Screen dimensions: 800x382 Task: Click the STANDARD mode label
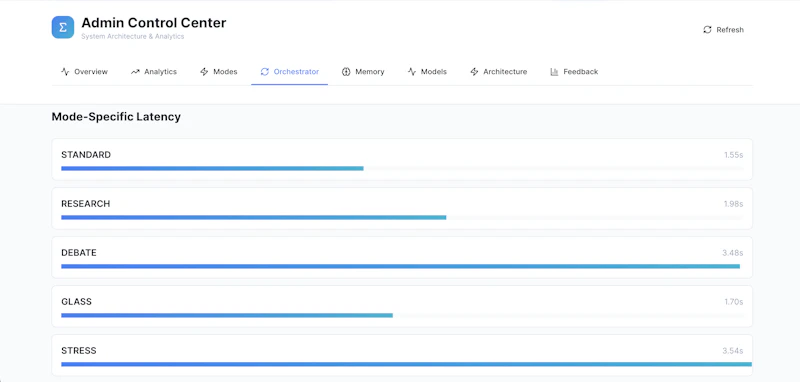(86, 155)
